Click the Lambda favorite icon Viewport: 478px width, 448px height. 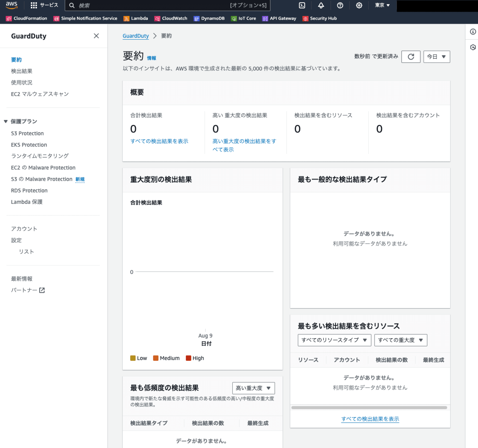pos(126,18)
